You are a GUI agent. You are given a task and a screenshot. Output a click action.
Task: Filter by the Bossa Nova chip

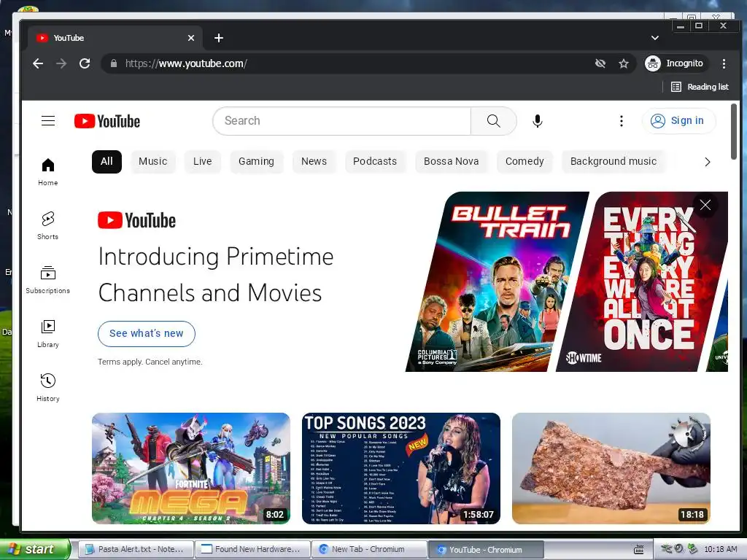coord(451,161)
